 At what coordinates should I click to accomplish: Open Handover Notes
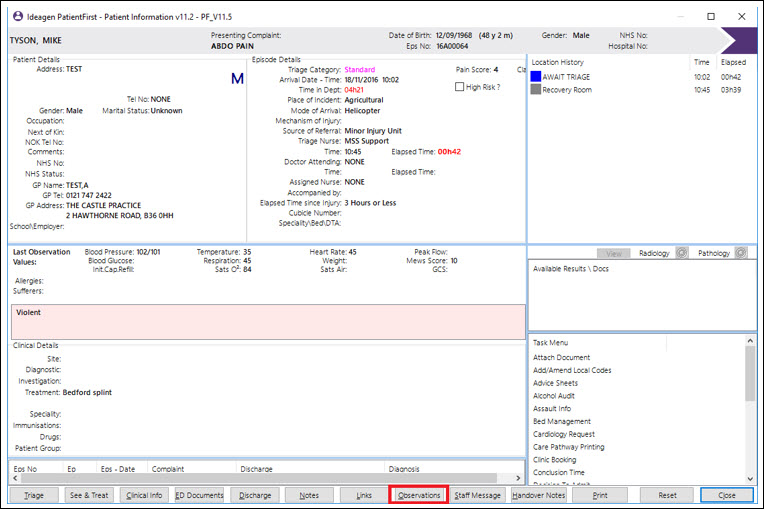538,495
